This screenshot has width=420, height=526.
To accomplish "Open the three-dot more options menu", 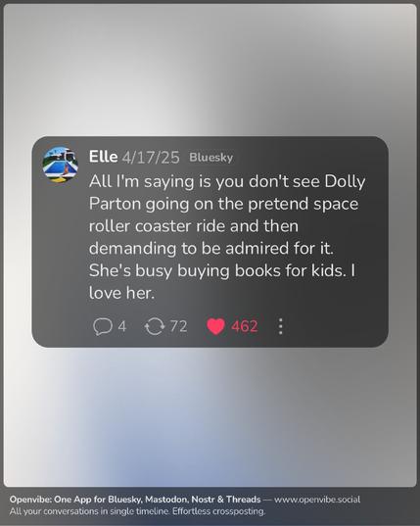I will pyautogui.click(x=281, y=326).
